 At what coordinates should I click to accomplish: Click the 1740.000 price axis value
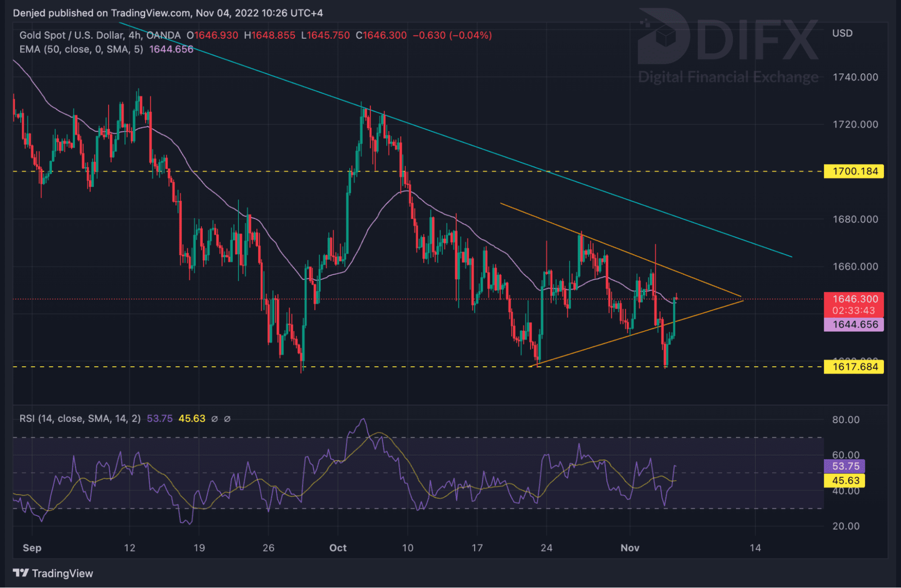855,77
